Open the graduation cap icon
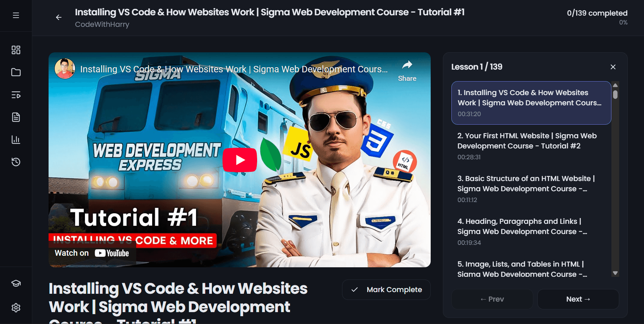This screenshot has height=324, width=644. click(x=16, y=283)
